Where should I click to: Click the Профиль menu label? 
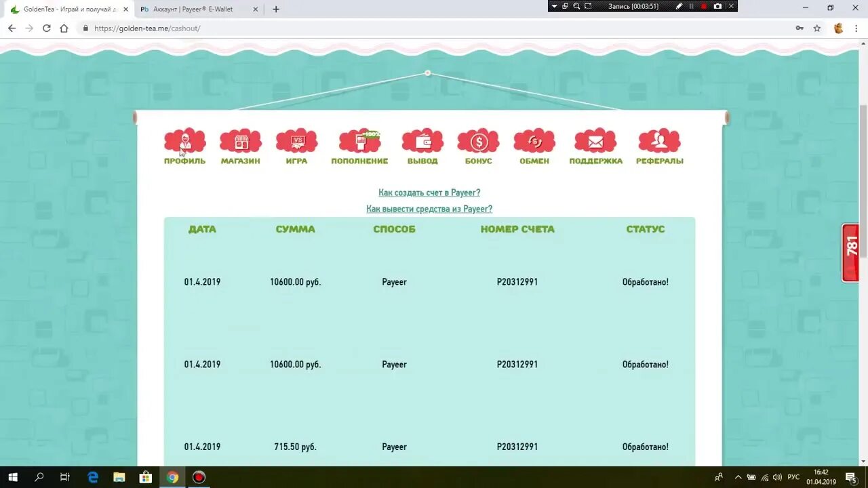click(x=184, y=161)
